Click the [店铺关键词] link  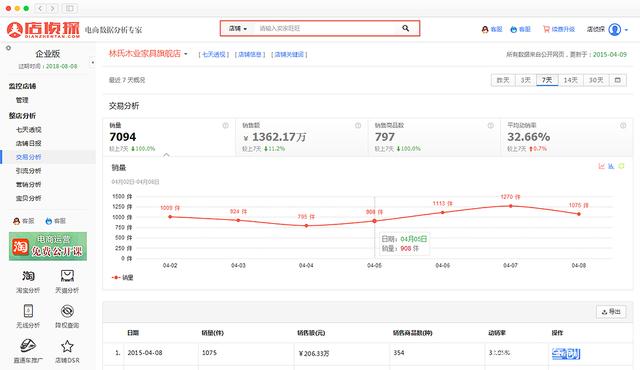(289, 54)
